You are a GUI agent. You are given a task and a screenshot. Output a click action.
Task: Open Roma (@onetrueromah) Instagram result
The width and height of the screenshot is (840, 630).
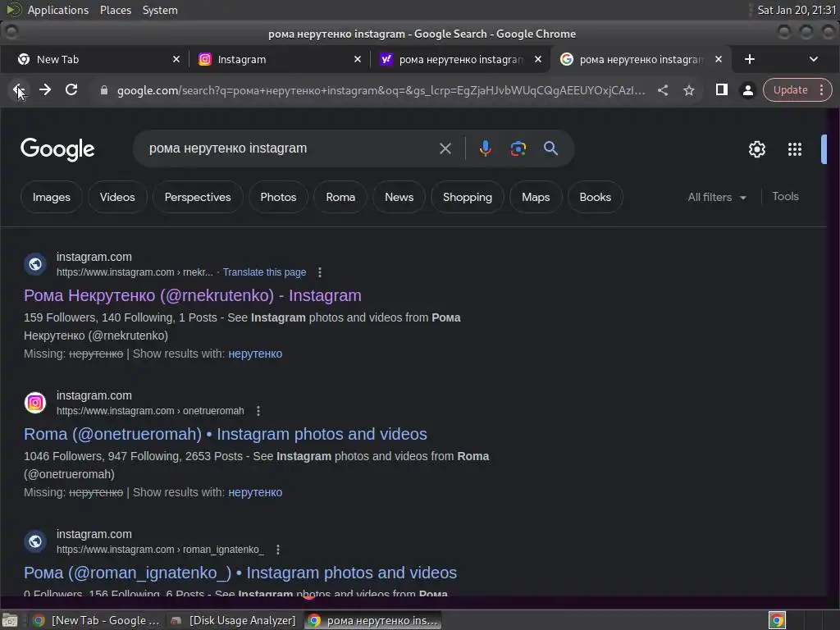click(x=225, y=434)
